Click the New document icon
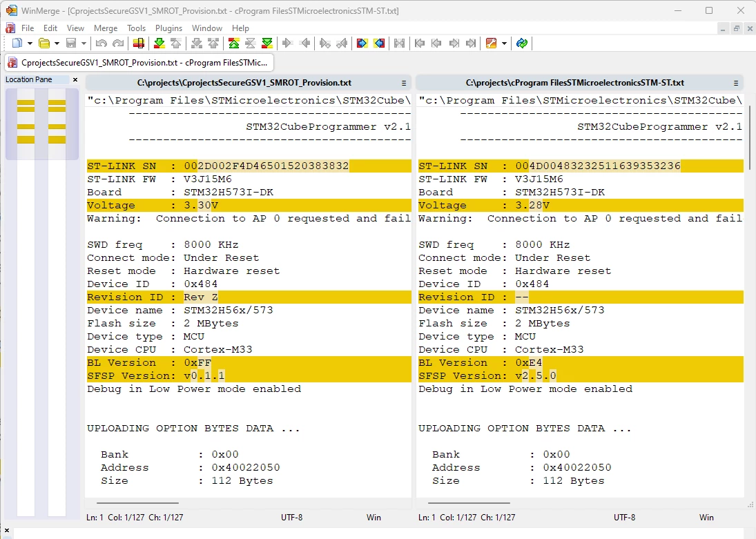Viewport: 756px width, 539px height. 17,43
